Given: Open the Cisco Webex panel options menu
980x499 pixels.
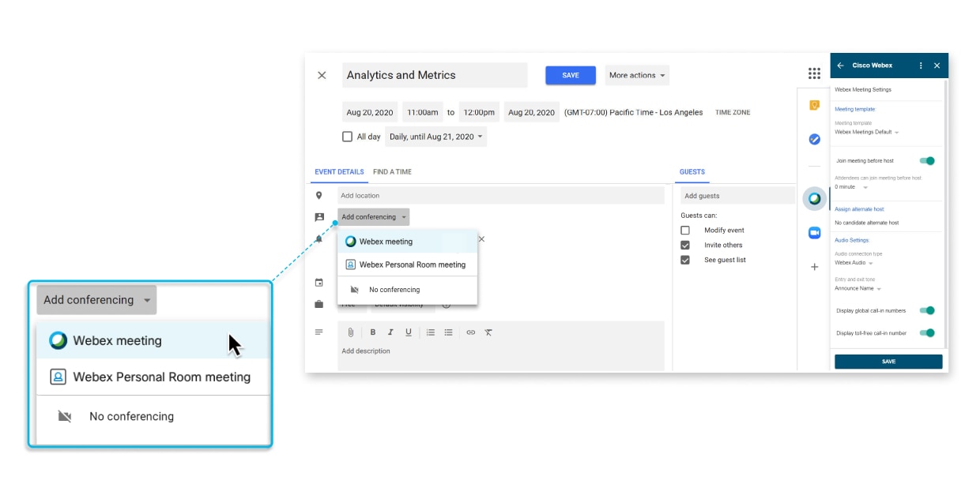Looking at the screenshot, I should click(922, 66).
